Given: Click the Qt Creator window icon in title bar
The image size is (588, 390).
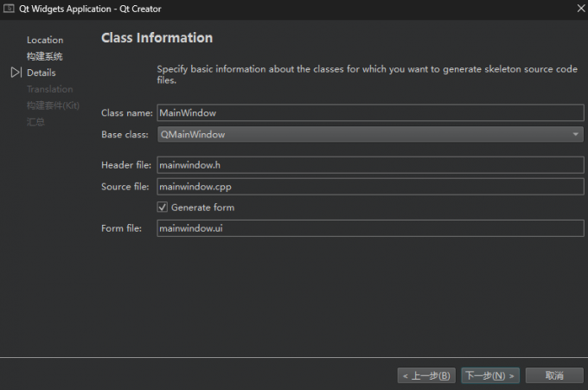Looking at the screenshot, I should click(10, 9).
